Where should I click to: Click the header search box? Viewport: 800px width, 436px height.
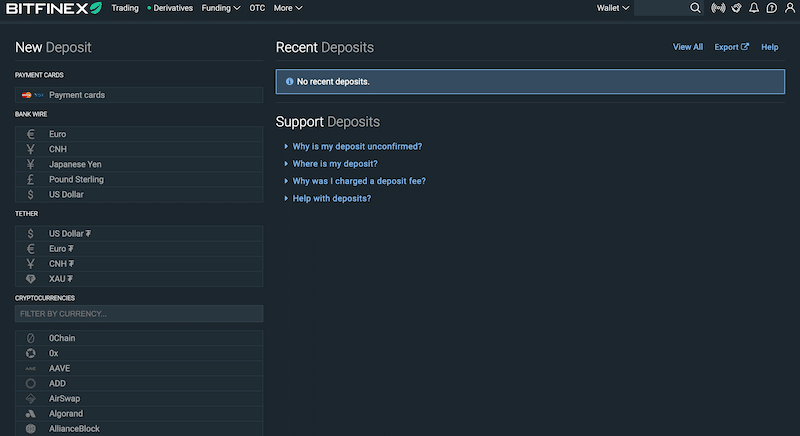pos(662,8)
